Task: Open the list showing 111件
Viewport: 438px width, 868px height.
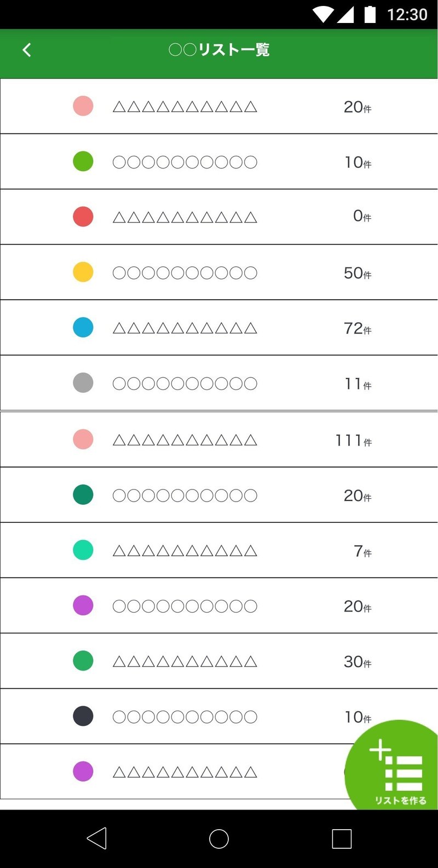Action: point(219,440)
